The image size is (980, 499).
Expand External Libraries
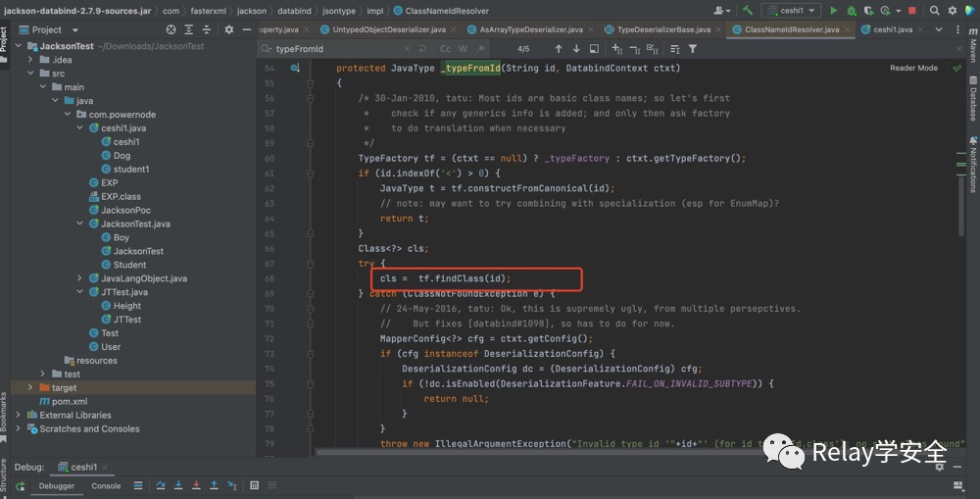[18, 415]
